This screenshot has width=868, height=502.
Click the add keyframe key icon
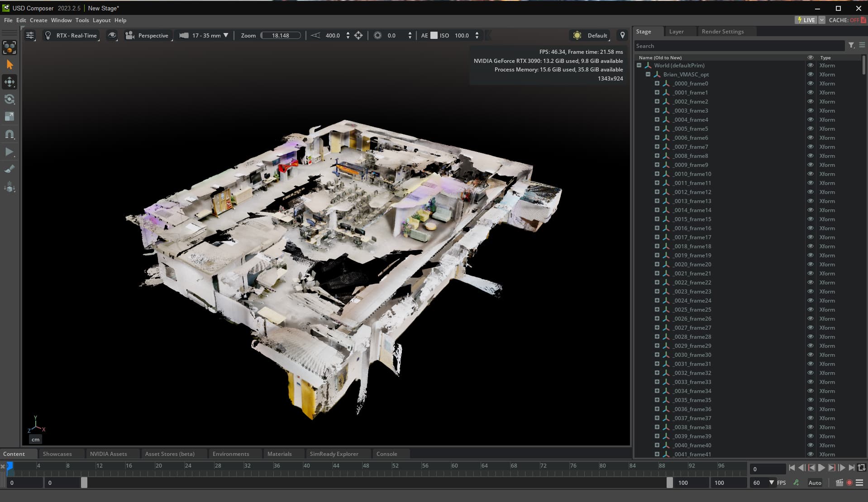pos(796,483)
